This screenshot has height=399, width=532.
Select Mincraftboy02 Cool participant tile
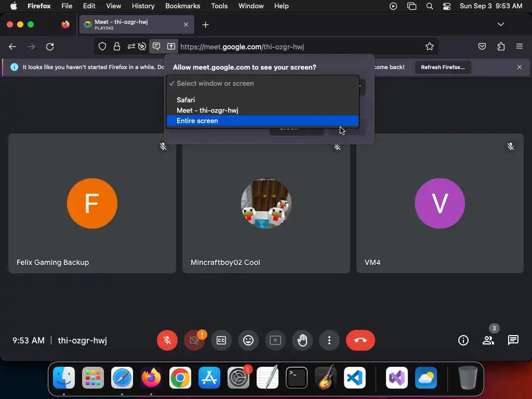(267, 203)
